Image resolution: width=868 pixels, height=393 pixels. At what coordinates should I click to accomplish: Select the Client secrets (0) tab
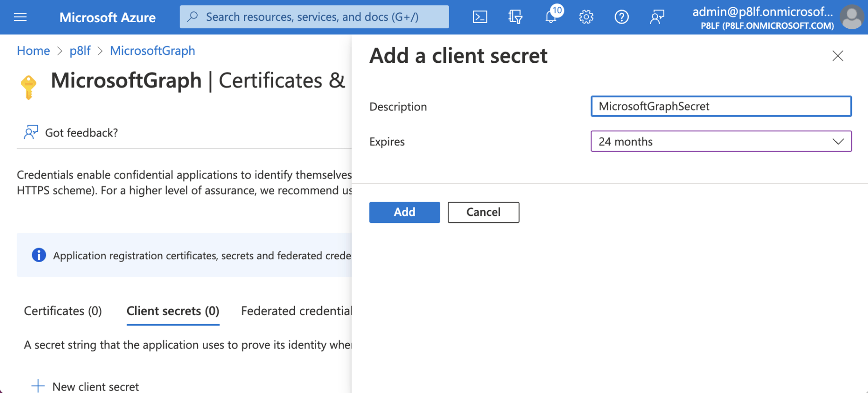point(173,311)
